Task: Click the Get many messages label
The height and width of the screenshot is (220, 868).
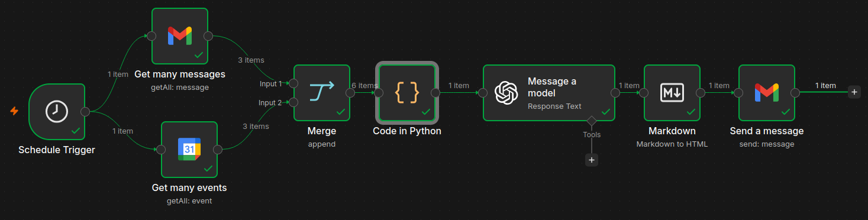Action: click(180, 75)
